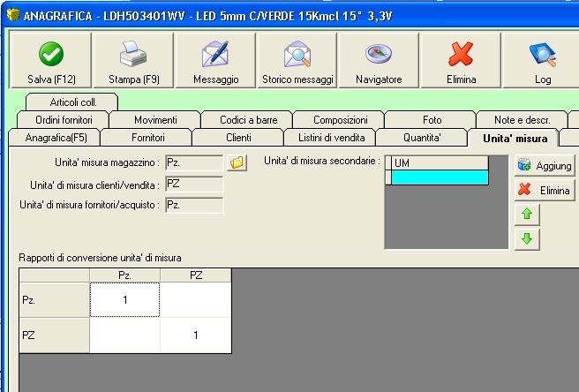Screen dimensions: 579x392
Task: Select the Pz. to Pz. cell with value 1
Action: point(124,300)
